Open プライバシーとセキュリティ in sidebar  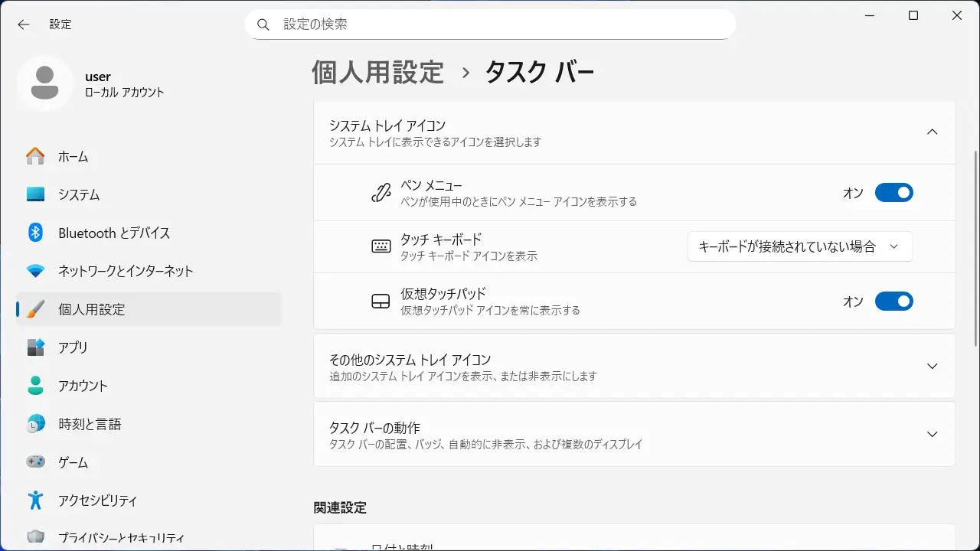pos(121,538)
